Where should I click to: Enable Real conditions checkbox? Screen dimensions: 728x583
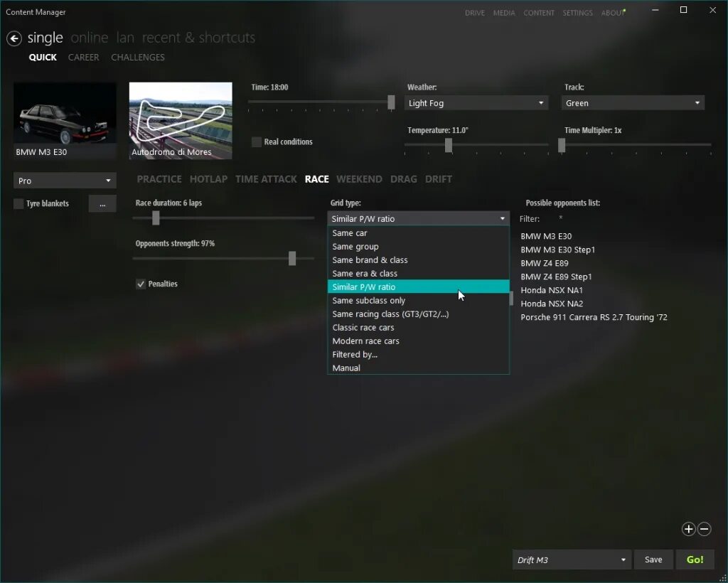point(256,141)
